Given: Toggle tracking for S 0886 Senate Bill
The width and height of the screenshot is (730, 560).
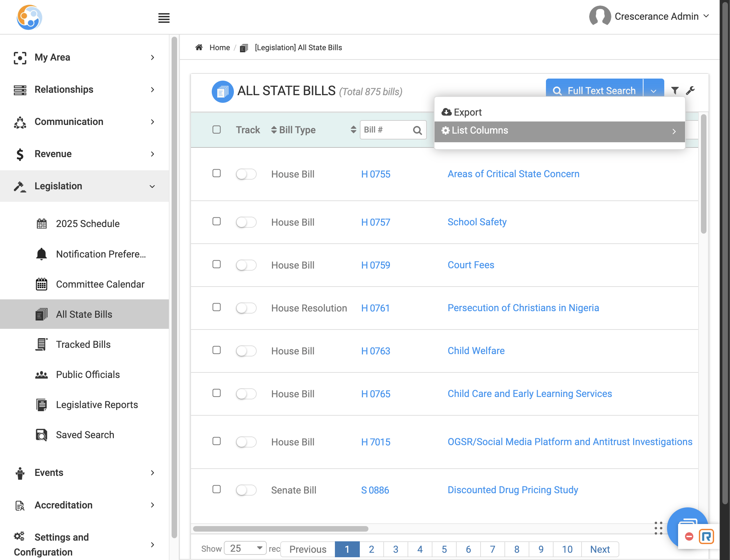Looking at the screenshot, I should tap(246, 490).
